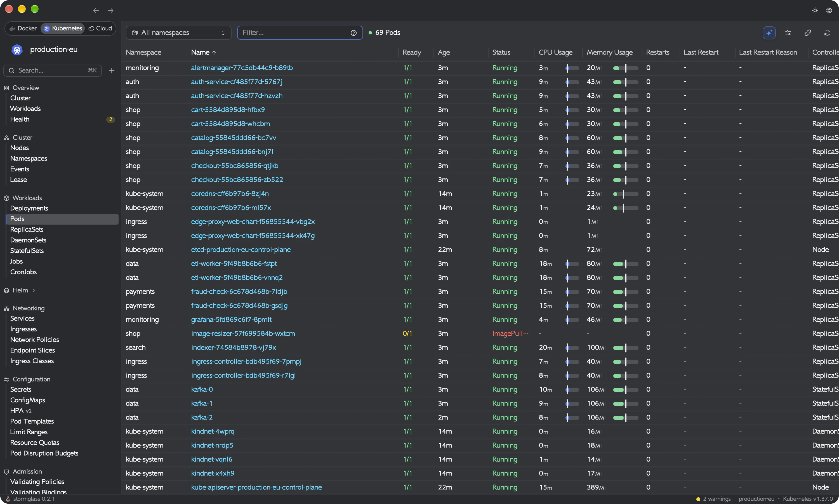Switch to the Docker tab

23,28
